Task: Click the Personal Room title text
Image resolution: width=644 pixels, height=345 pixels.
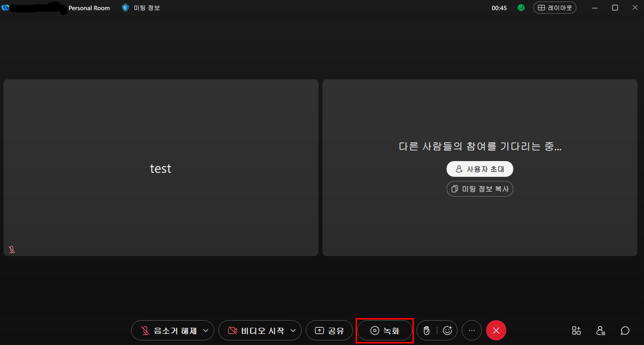Action: pos(89,8)
